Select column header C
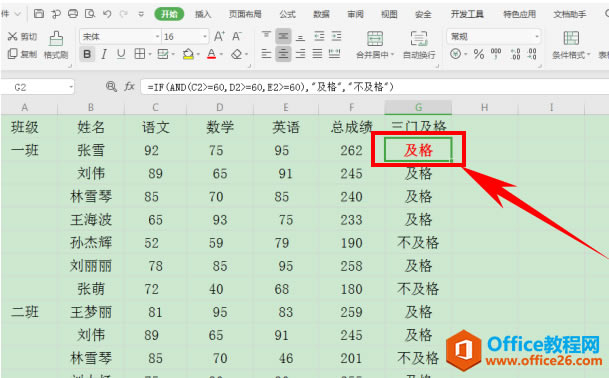The height and width of the screenshot is (378, 609). [x=155, y=108]
